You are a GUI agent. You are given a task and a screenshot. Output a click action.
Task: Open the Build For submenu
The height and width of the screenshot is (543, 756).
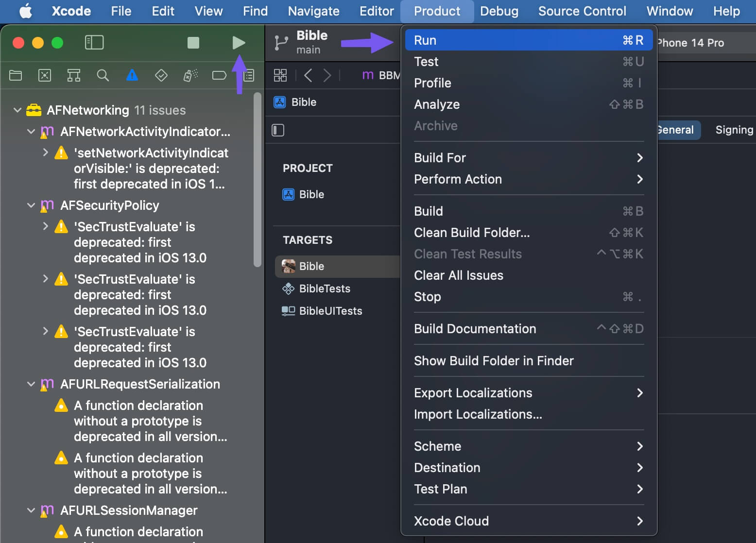[529, 158]
